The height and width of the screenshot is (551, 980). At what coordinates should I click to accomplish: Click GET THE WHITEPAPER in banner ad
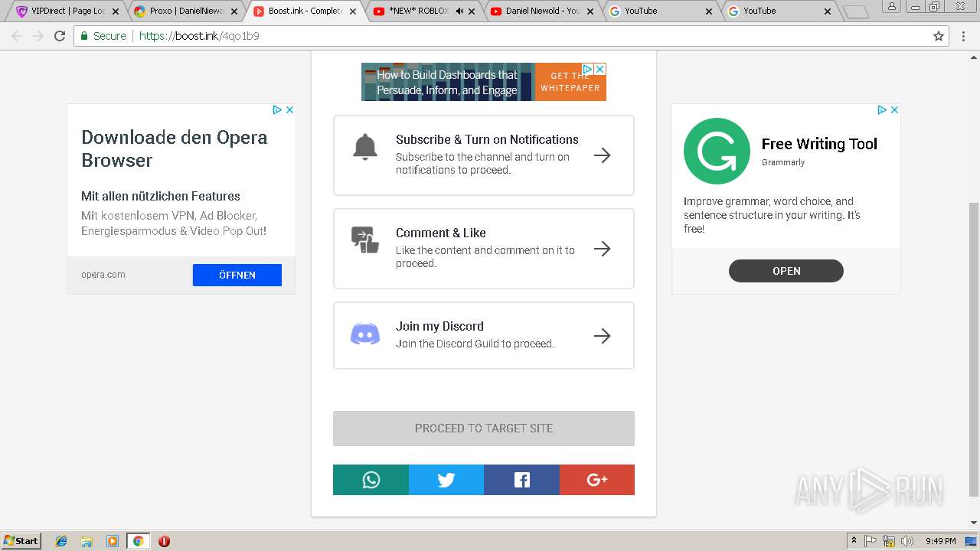[570, 82]
